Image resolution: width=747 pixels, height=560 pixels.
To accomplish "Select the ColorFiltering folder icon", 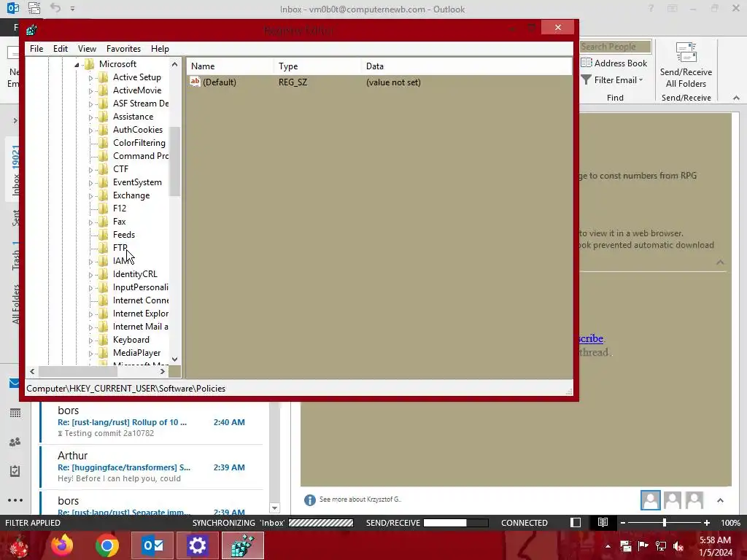I will pyautogui.click(x=103, y=142).
